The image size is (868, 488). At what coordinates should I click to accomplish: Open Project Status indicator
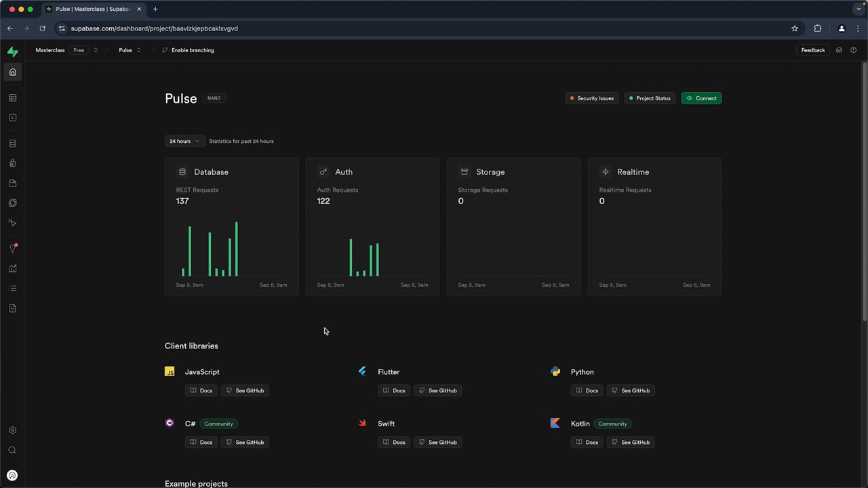[x=650, y=98]
